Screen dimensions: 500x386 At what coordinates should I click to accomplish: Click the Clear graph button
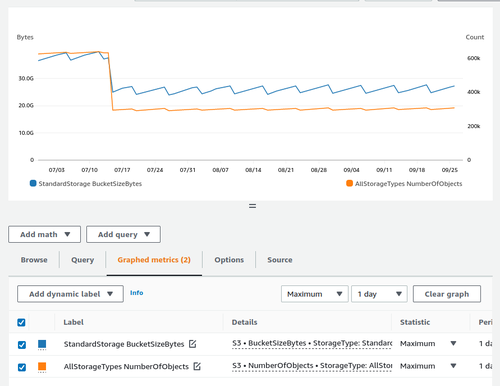(447, 294)
